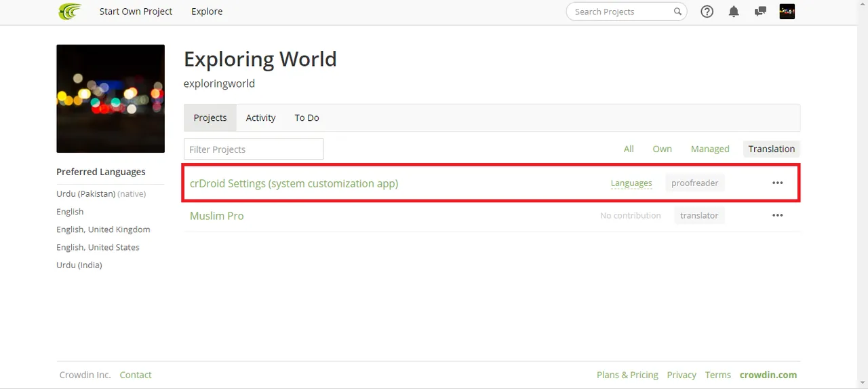
Task: Open the crDroid Settings project link
Action: pyautogui.click(x=294, y=183)
